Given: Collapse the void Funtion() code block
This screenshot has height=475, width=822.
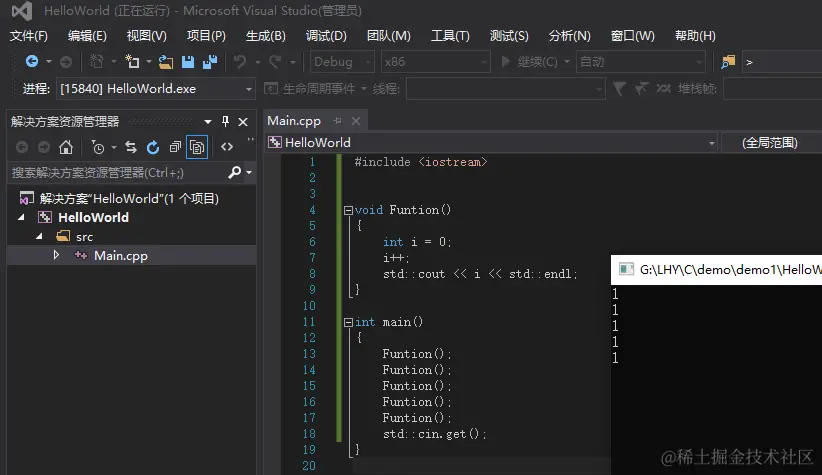Looking at the screenshot, I should pyautogui.click(x=348, y=210).
